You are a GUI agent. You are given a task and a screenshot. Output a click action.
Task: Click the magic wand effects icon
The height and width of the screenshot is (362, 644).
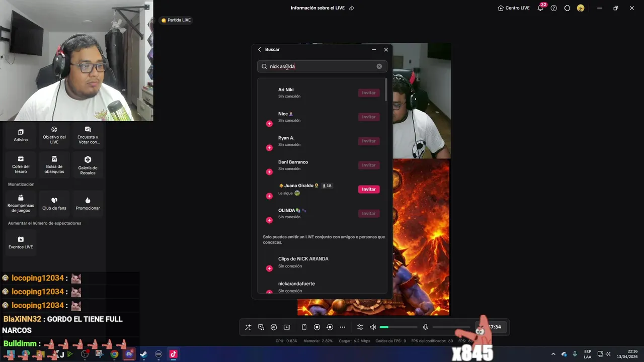coord(248,327)
